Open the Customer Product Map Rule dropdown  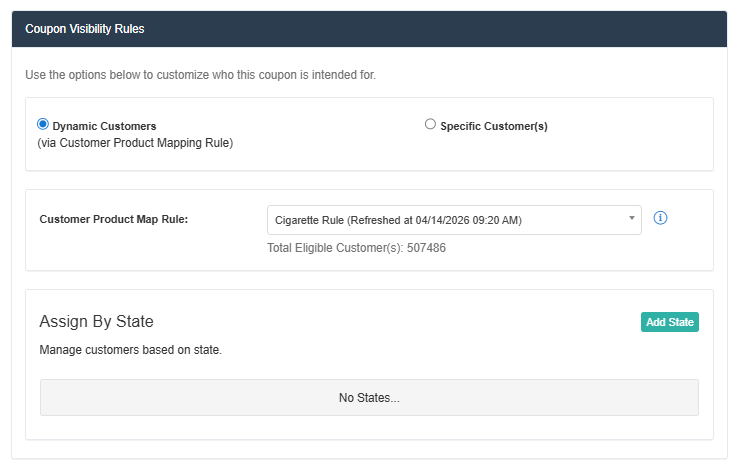tap(454, 220)
